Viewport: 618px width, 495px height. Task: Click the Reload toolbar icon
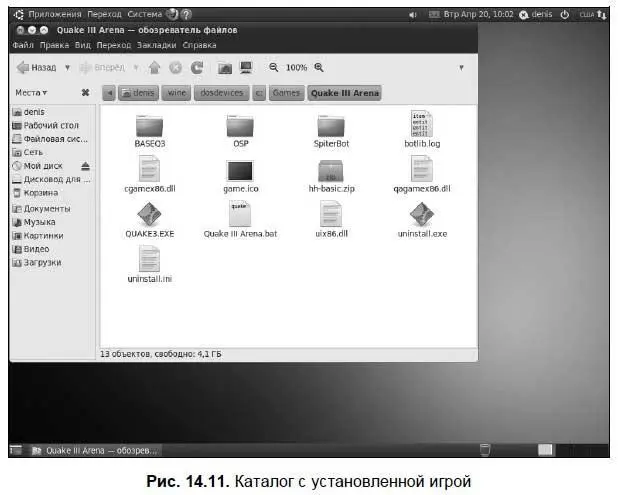pyautogui.click(x=197, y=68)
